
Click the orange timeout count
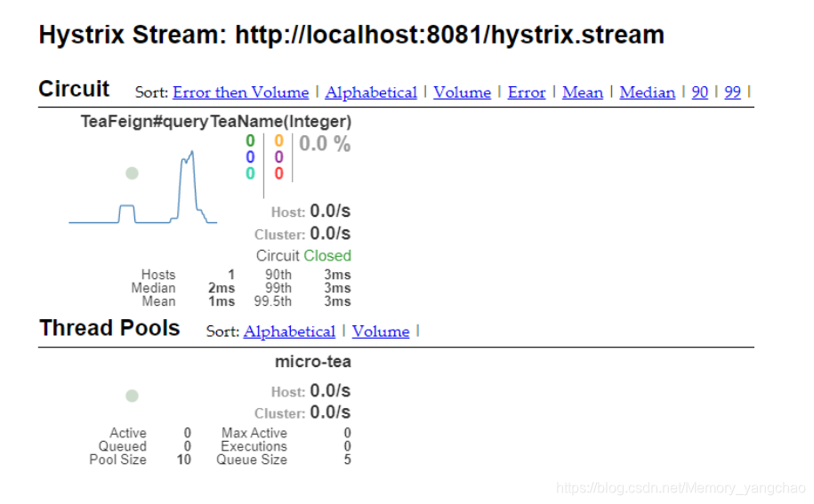click(278, 140)
